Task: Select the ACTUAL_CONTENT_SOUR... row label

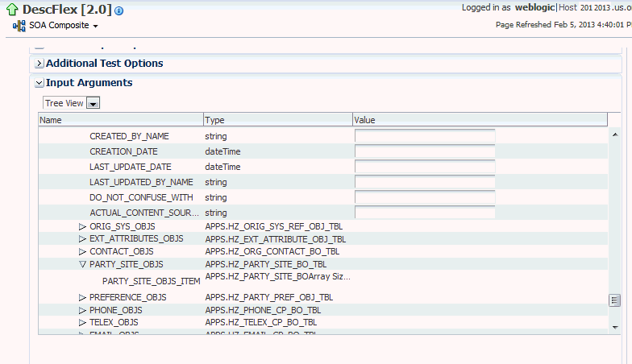Action: coord(144,213)
